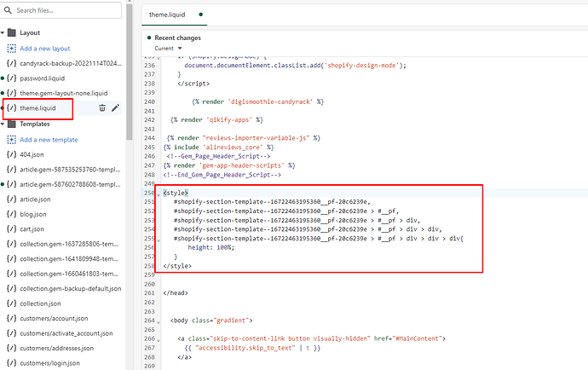Open customers/activate_account.json file

click(x=66, y=333)
